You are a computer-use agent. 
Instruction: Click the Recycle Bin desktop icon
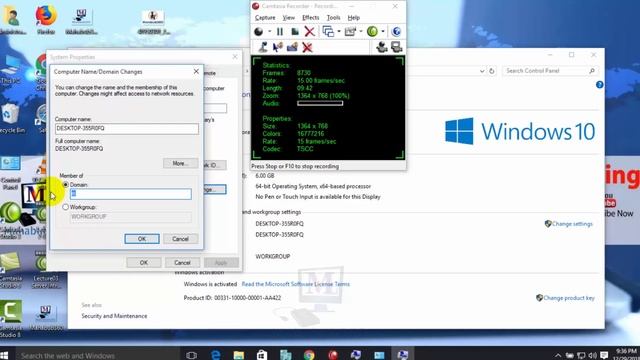pos(11,118)
